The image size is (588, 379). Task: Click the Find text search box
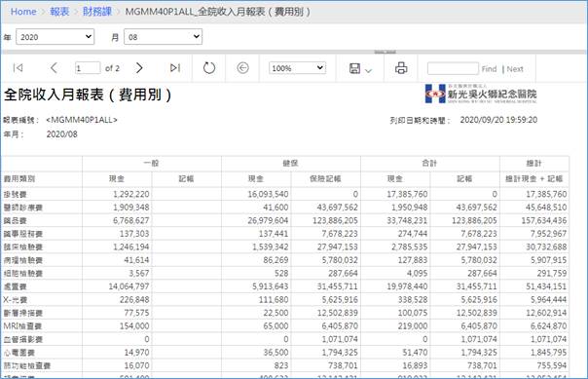[453, 68]
